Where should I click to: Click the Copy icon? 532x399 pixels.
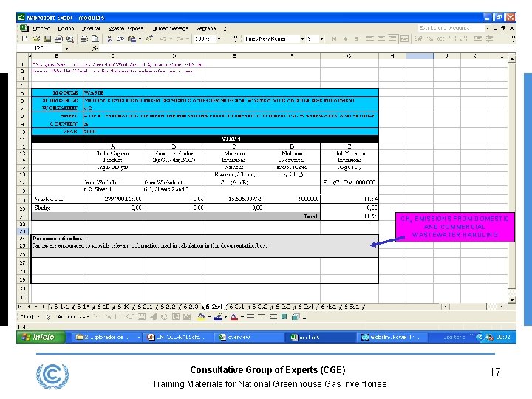pos(120,39)
